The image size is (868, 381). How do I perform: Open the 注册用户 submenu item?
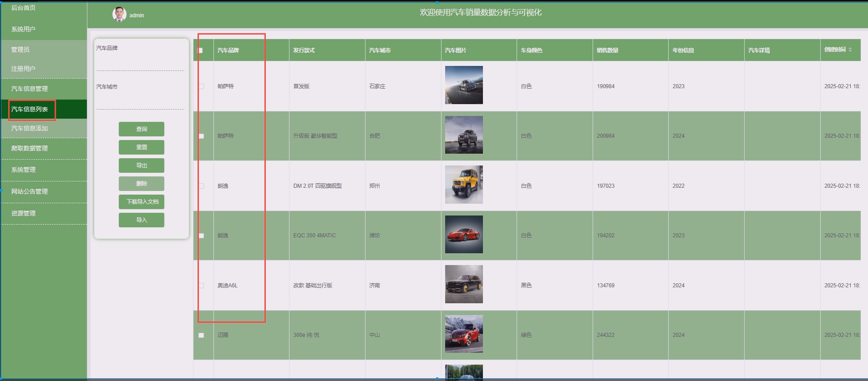pos(44,69)
